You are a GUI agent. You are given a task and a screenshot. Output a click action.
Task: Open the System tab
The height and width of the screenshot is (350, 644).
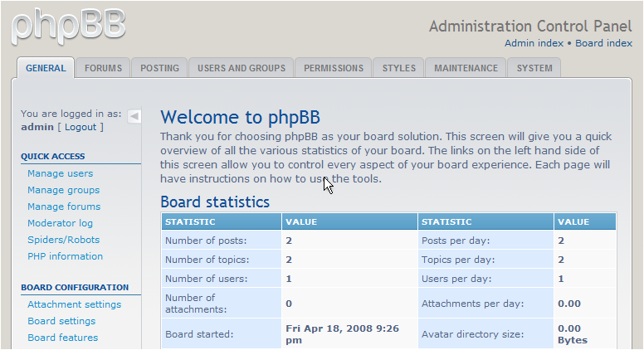point(534,68)
